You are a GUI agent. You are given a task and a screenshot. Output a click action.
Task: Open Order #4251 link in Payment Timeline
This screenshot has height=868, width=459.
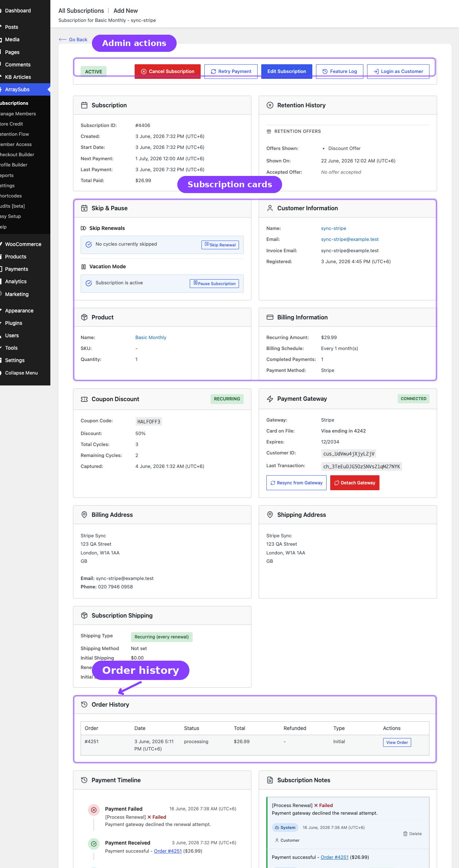pyautogui.click(x=168, y=851)
